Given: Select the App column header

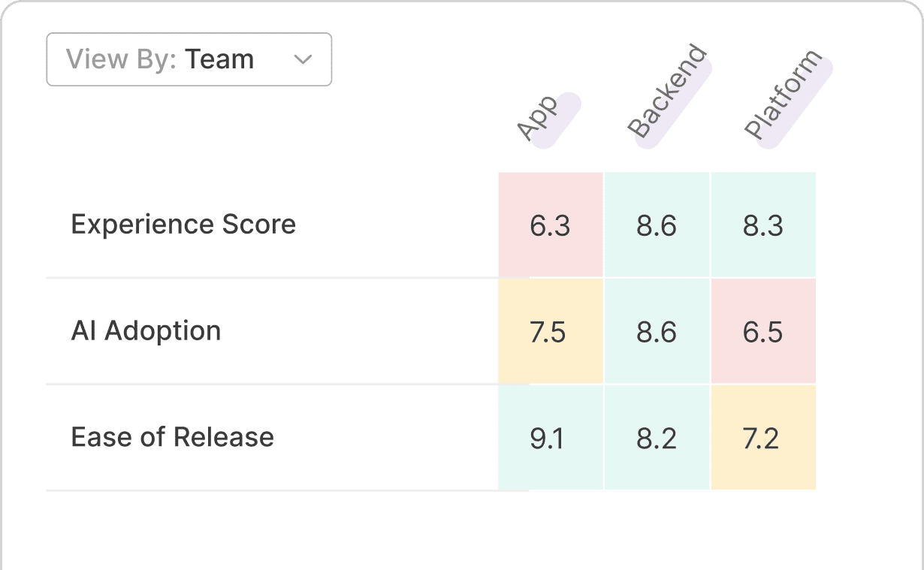Looking at the screenshot, I should pyautogui.click(x=539, y=118).
